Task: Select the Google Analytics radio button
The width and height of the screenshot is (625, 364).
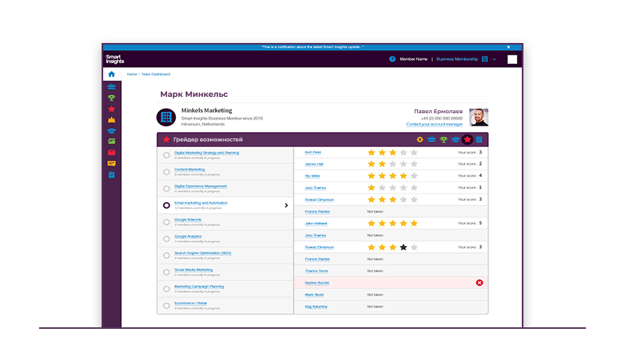Action: coord(166,239)
